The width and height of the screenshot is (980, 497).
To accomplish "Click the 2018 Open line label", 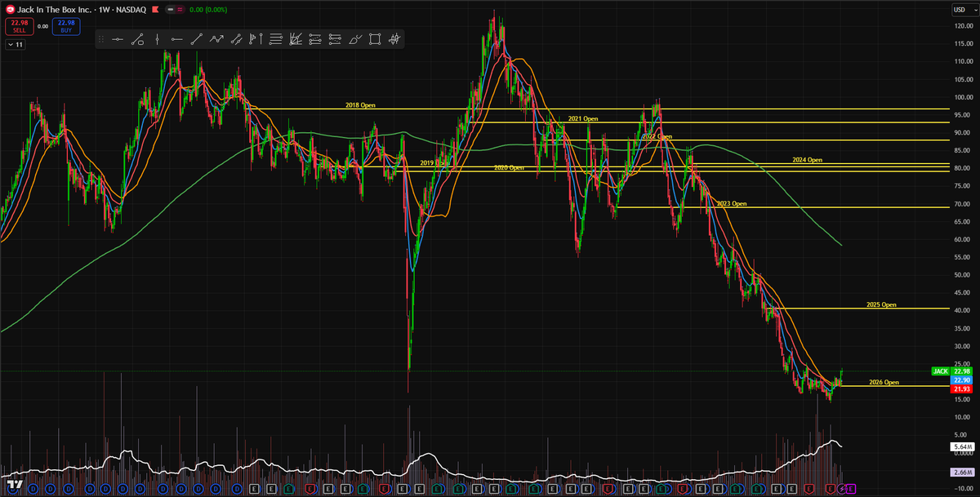I will [360, 105].
